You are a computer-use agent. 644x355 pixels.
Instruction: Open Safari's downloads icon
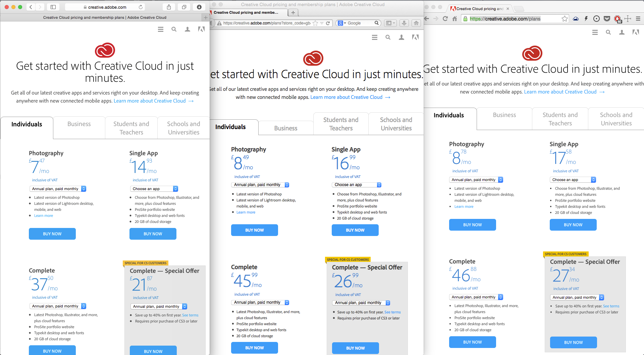(199, 7)
